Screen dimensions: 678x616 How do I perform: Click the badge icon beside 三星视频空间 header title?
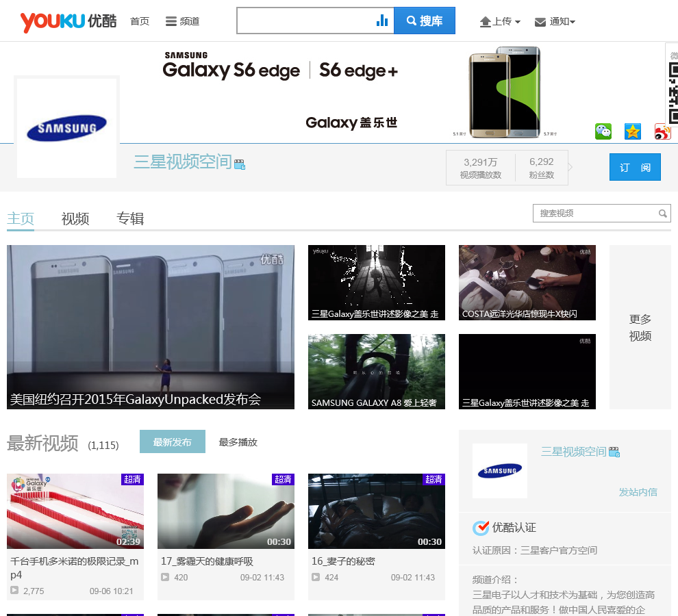click(240, 164)
